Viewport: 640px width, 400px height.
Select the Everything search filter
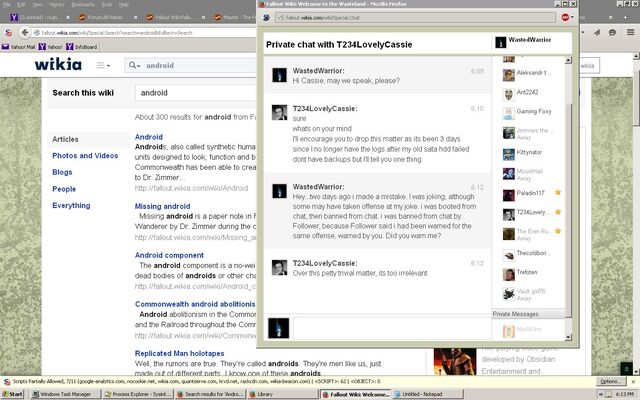point(71,205)
